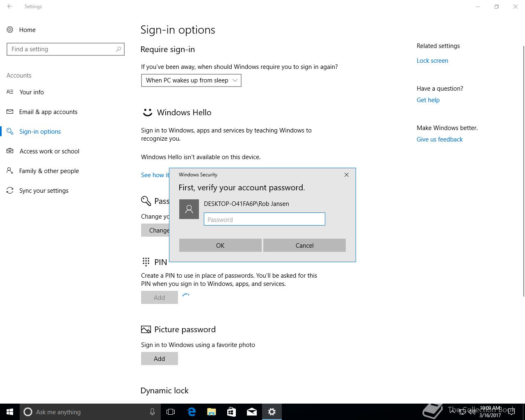Viewport: 525px width, 420px height.
Task: Click the Dynamic lock heading
Action: [x=164, y=390]
